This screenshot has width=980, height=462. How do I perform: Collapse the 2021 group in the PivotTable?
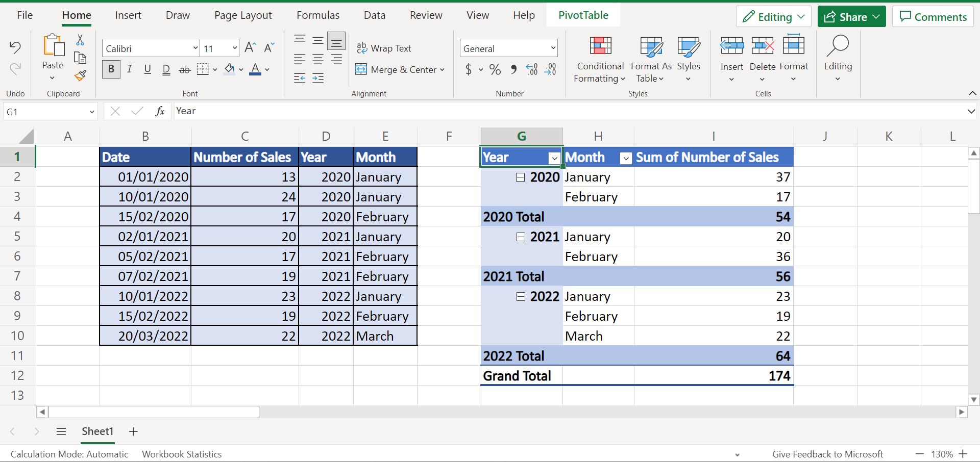(521, 237)
